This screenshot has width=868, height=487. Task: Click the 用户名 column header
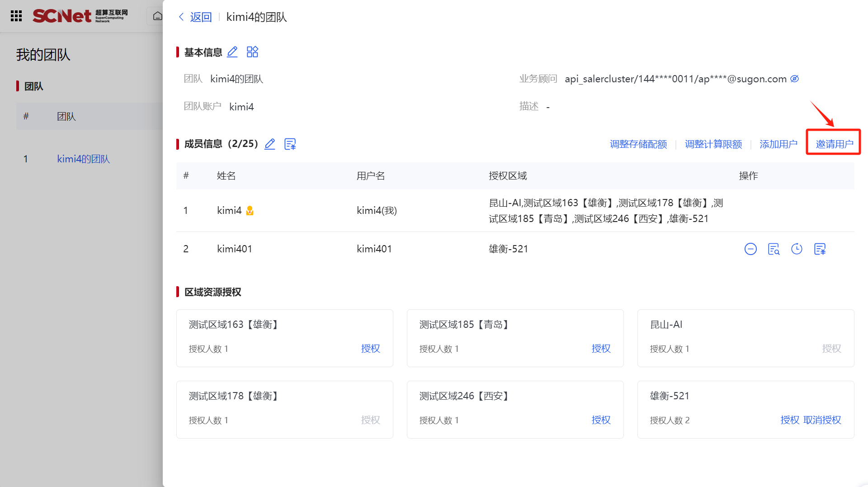(371, 175)
